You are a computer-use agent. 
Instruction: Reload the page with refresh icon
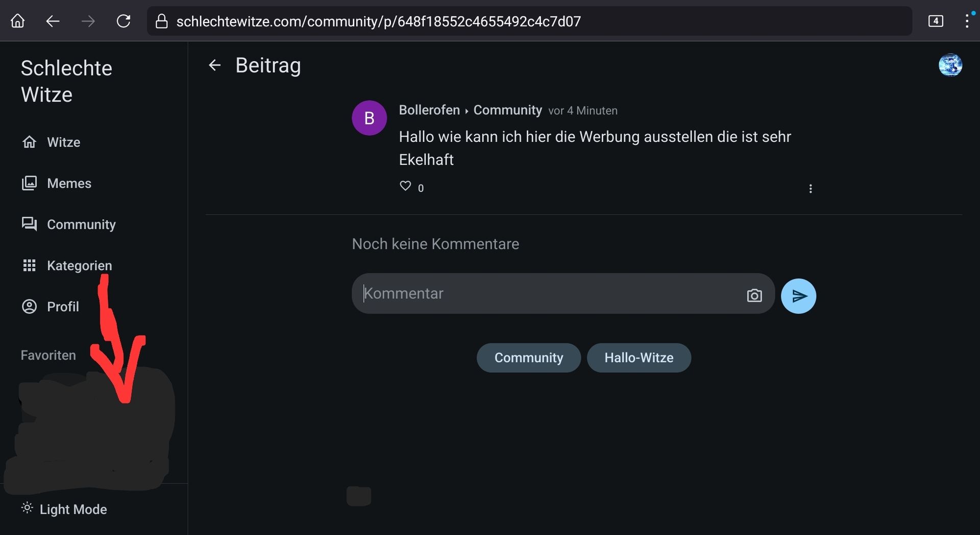point(124,21)
